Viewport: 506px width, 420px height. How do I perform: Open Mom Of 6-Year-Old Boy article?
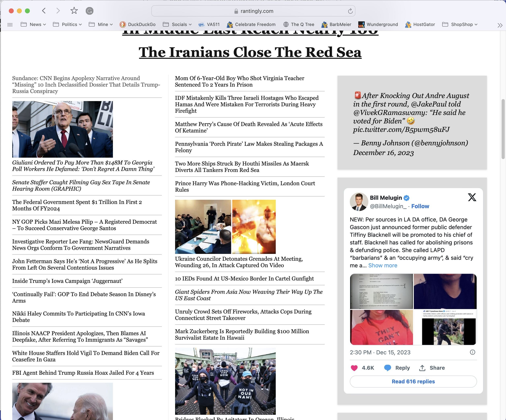(x=240, y=82)
